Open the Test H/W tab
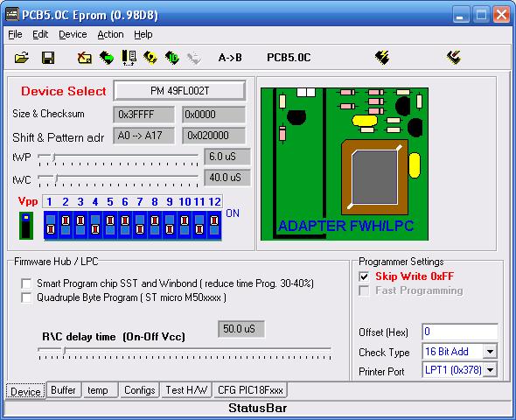This screenshot has width=516, height=420. [x=186, y=390]
